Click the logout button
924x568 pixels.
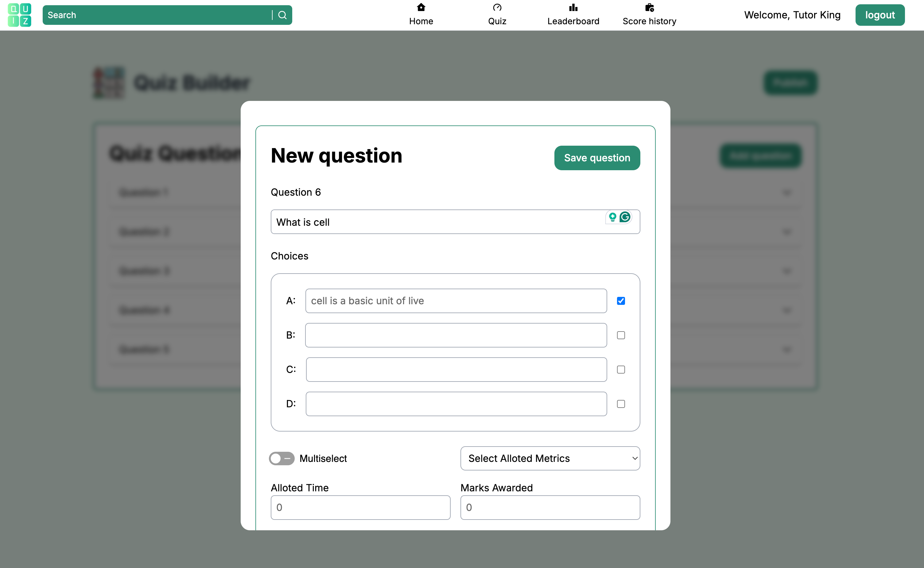[x=880, y=15]
